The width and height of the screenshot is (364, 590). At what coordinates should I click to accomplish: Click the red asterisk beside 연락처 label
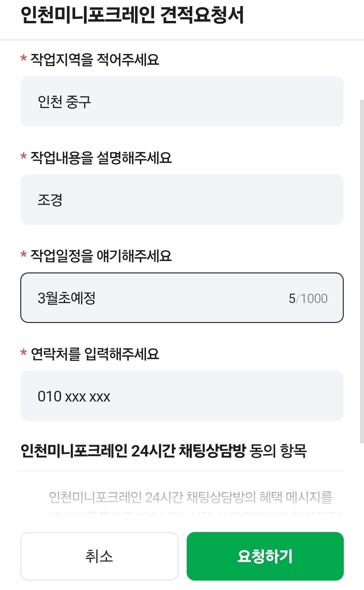tap(24, 353)
